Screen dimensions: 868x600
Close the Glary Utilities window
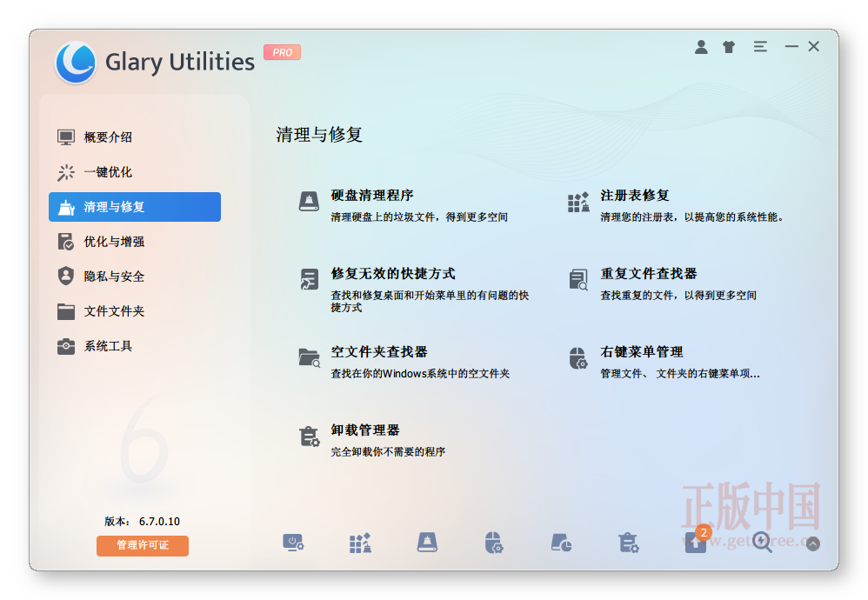point(814,47)
